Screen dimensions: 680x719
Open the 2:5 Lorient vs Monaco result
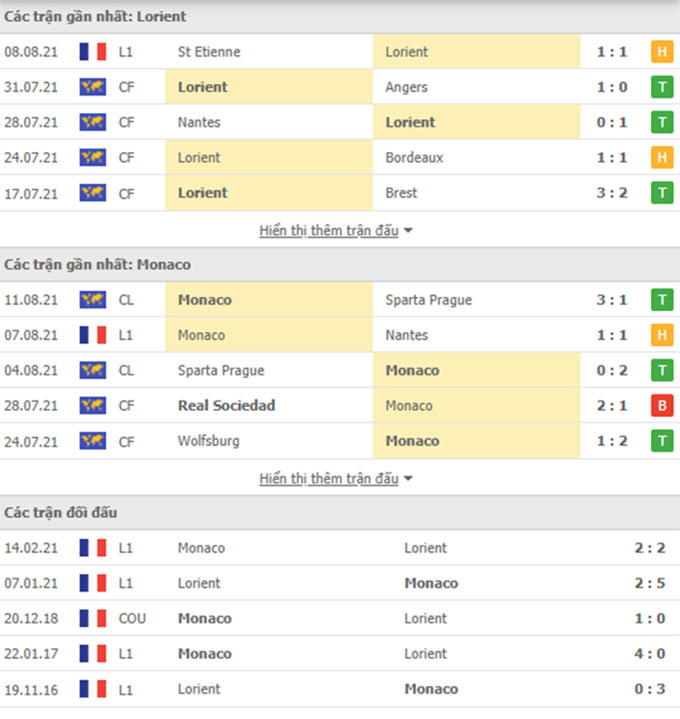point(648,583)
